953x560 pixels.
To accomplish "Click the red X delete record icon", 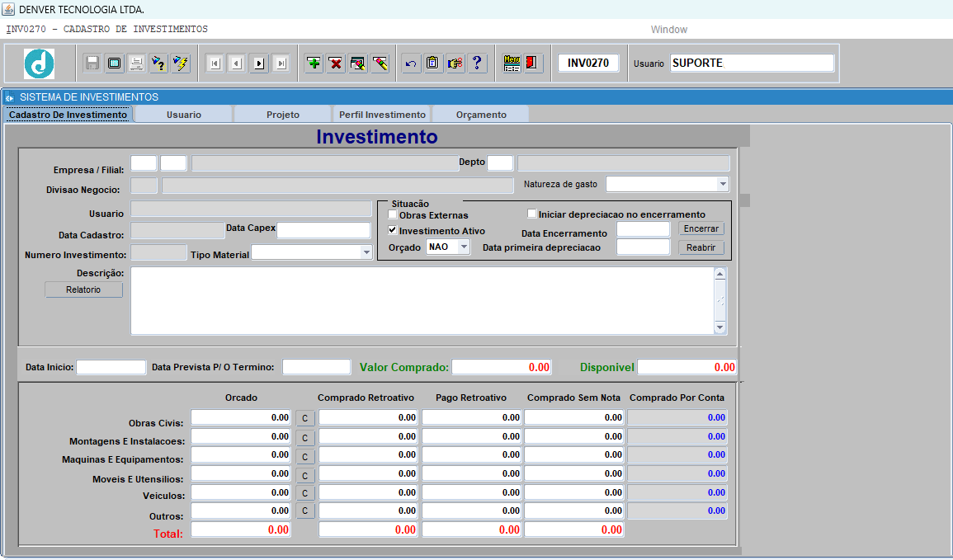I will pos(336,64).
